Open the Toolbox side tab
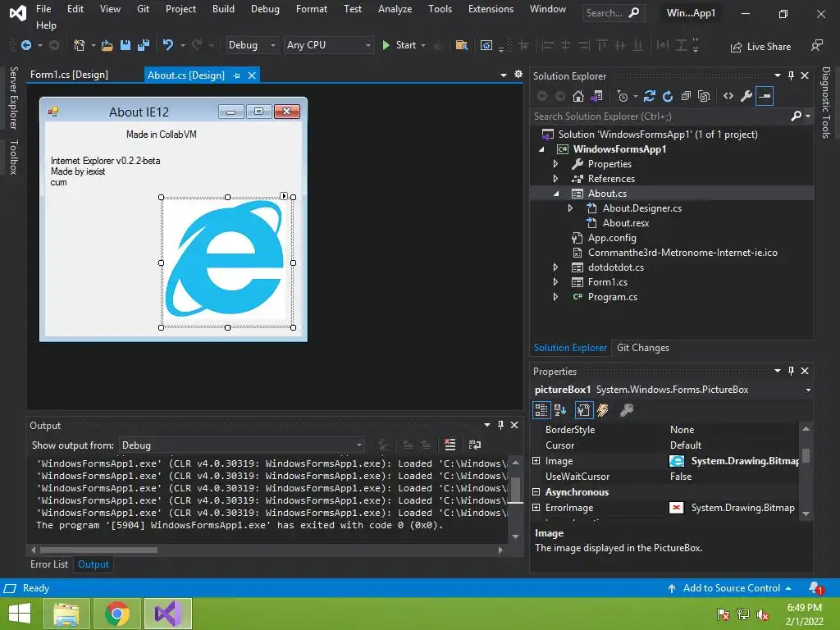 pyautogui.click(x=14, y=157)
